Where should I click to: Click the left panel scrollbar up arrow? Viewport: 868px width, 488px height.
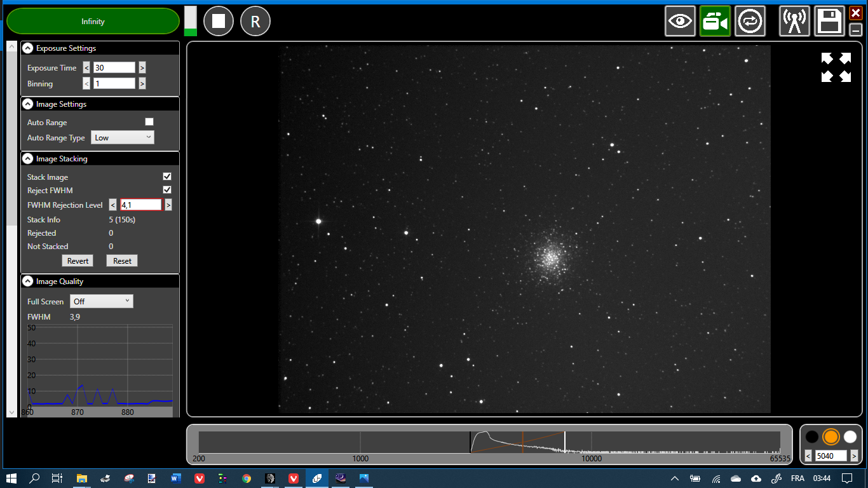coord(11,46)
